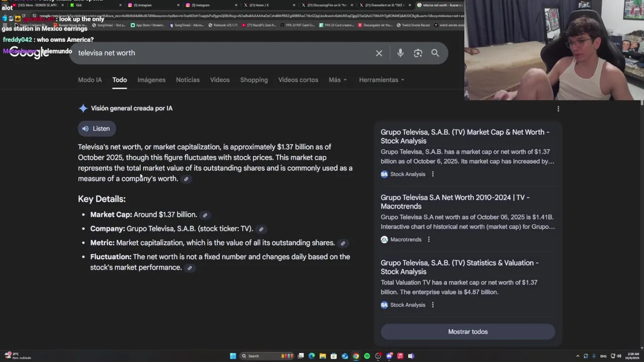Clear the search box with the X icon
The width and height of the screenshot is (644, 362).
pos(379,53)
